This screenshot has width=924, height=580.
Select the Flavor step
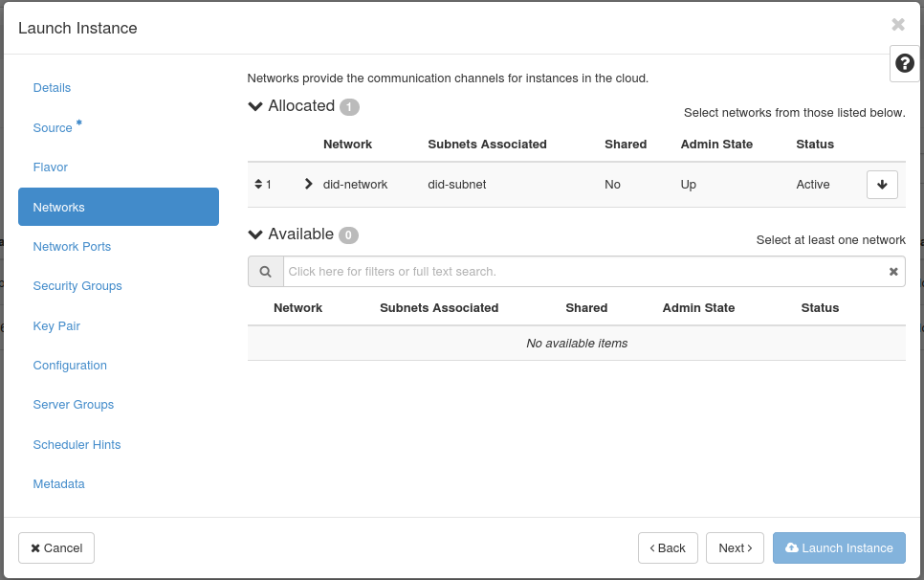(51, 167)
